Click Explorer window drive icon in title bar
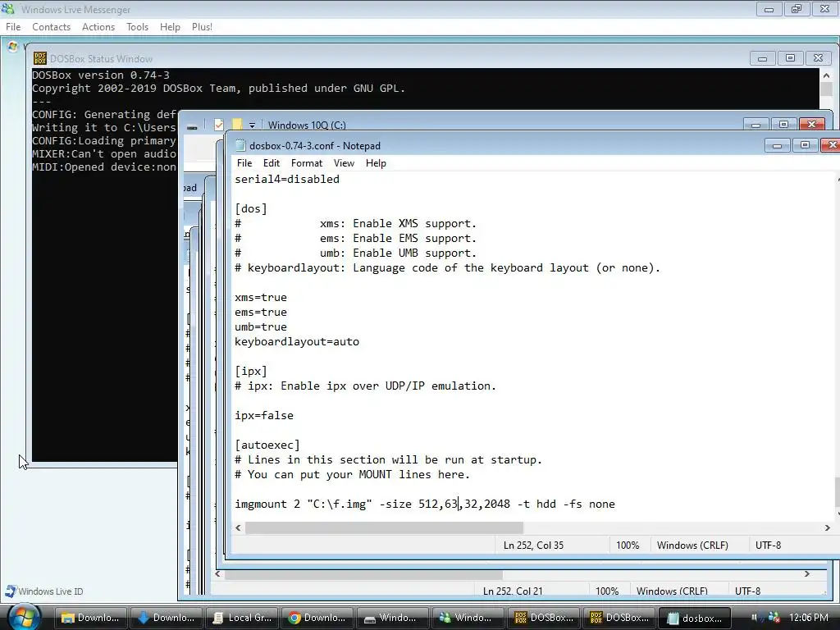The width and height of the screenshot is (840, 630). tap(192, 126)
